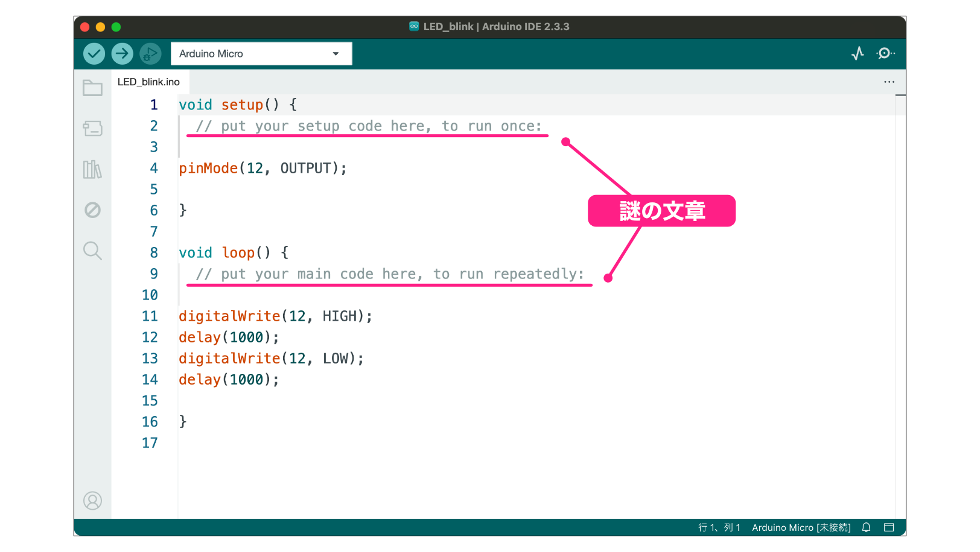Viewport: 980px width, 552px height.
Task: Toggle the bottom panel in status bar
Action: point(888,528)
